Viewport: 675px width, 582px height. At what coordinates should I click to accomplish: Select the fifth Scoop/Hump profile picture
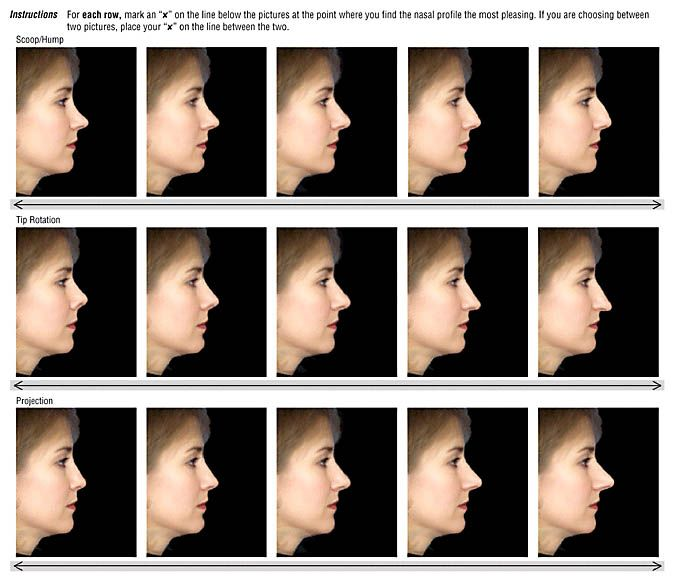coord(598,122)
